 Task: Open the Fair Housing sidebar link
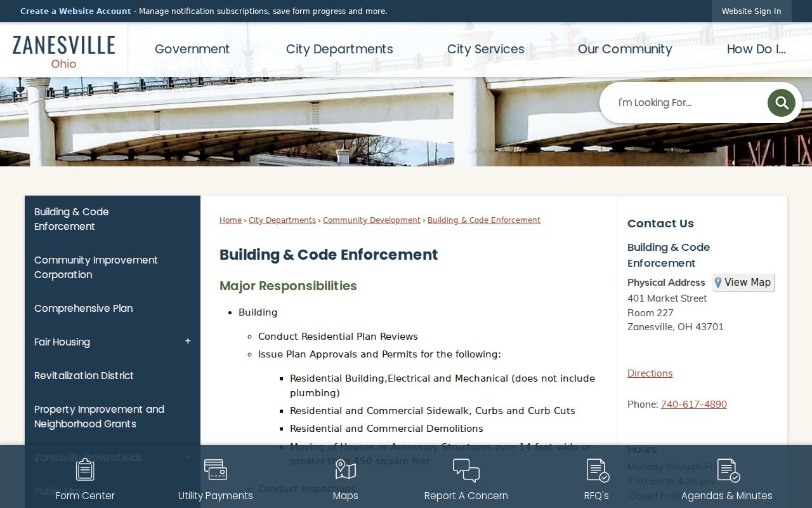click(x=62, y=342)
